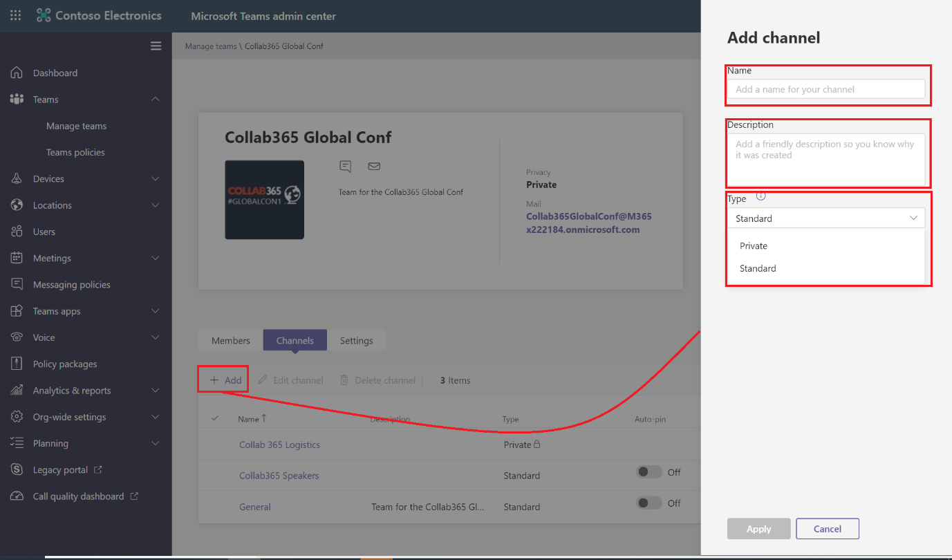Choose Standard in the Type dropdown list
This screenshot has width=952, height=560.
[x=826, y=268]
